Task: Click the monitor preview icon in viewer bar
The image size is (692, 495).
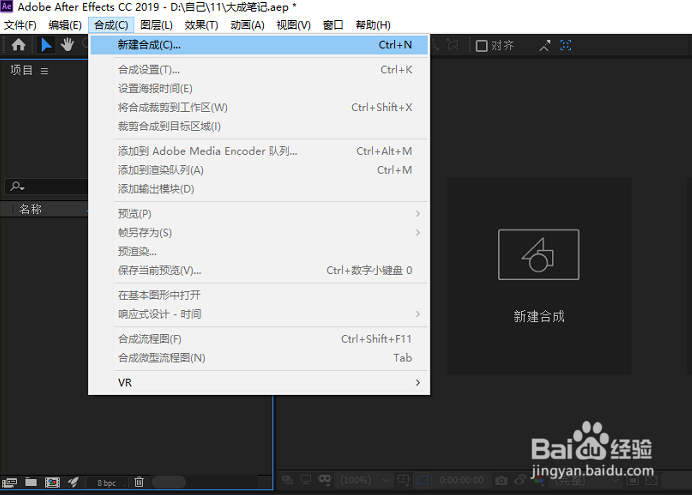Action: pos(306,480)
